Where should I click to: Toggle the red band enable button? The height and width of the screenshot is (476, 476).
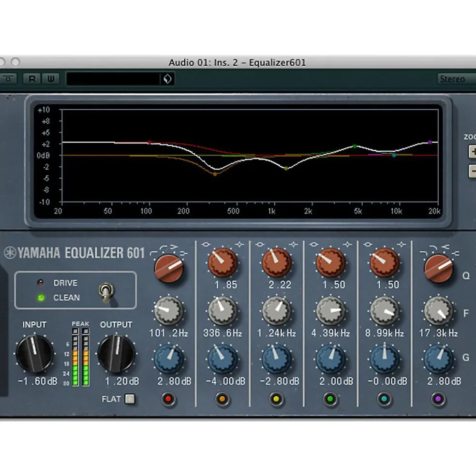click(x=168, y=399)
